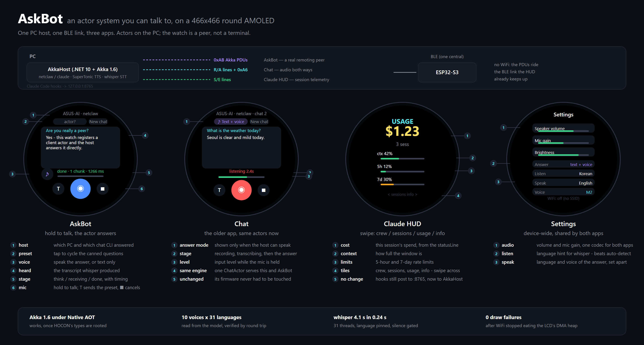Viewport: 644px width, 345px height.
Task: Click the 'AkkaHost (.NET 10 + Akka 1.6)' box
Action: (83, 72)
